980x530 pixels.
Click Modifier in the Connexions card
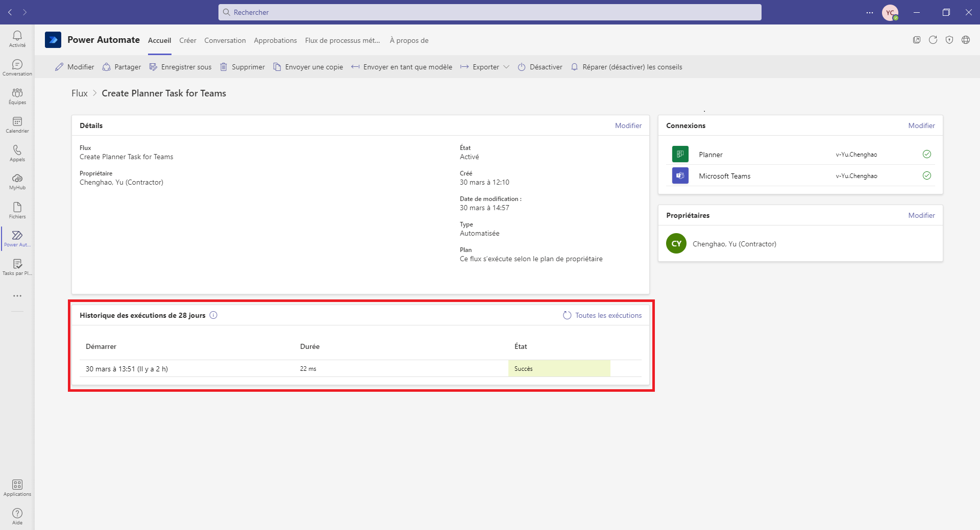coord(921,125)
